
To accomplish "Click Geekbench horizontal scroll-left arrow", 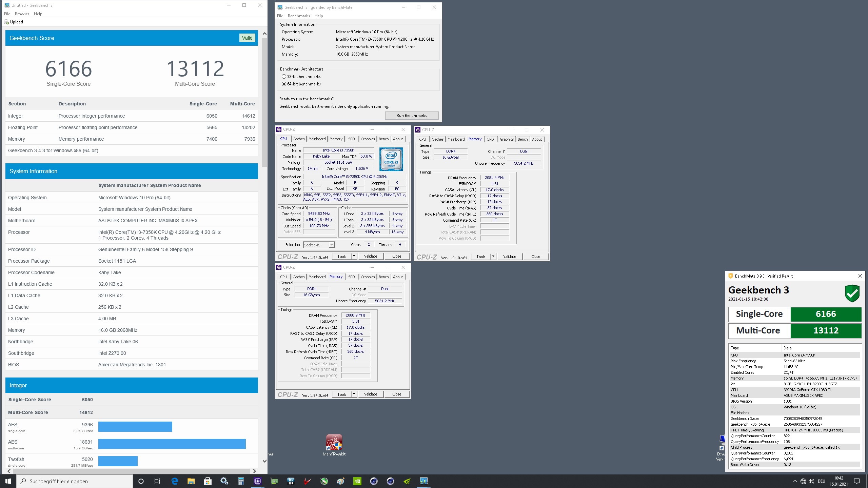I will click(9, 471).
